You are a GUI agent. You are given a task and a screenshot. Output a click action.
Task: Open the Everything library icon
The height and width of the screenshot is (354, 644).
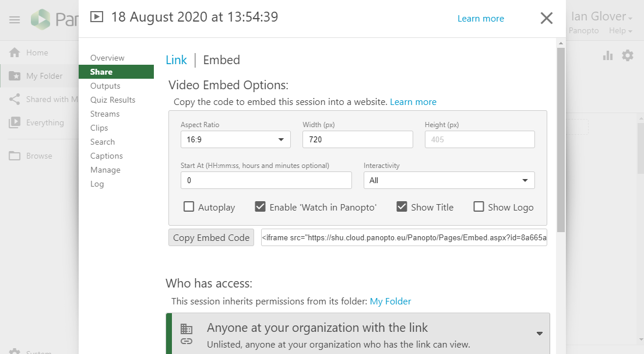click(15, 122)
